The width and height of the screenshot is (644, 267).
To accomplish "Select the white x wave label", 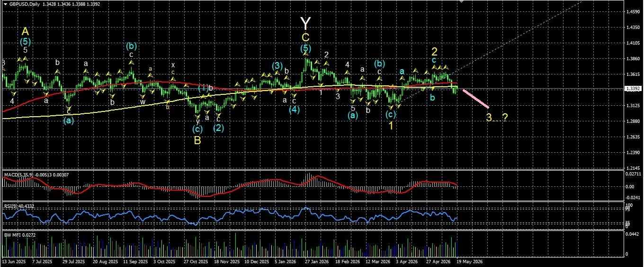I will [x=173, y=64].
